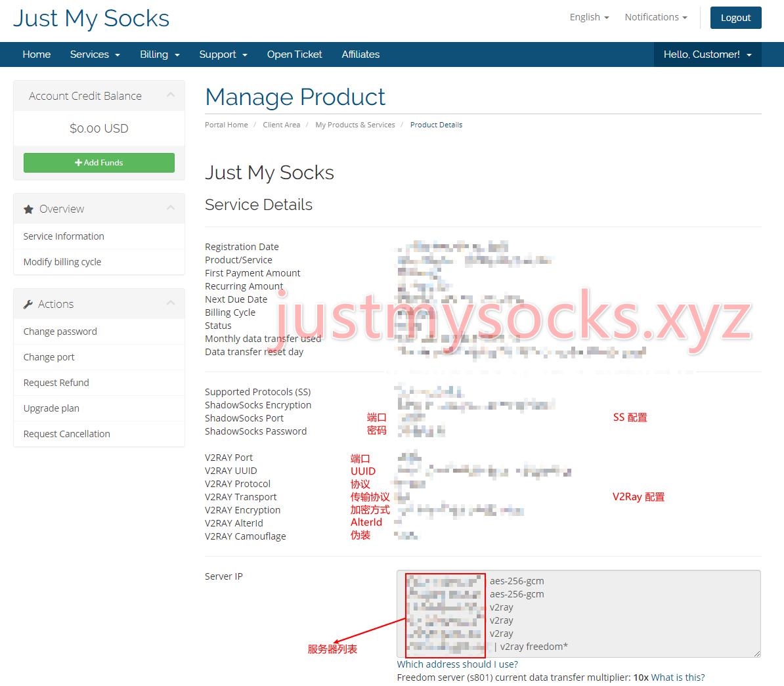Click the Actions wrench icon
Viewport: 784px width, 686px height.
point(28,304)
